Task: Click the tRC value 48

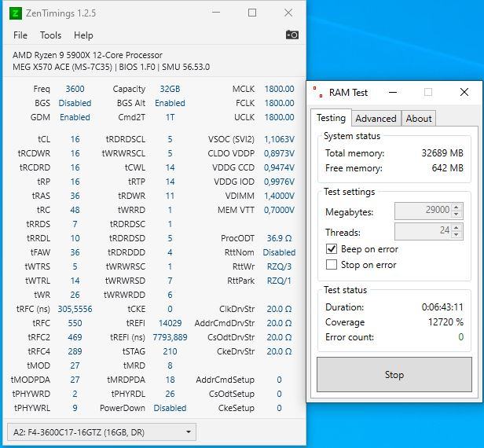Action: coord(75,210)
